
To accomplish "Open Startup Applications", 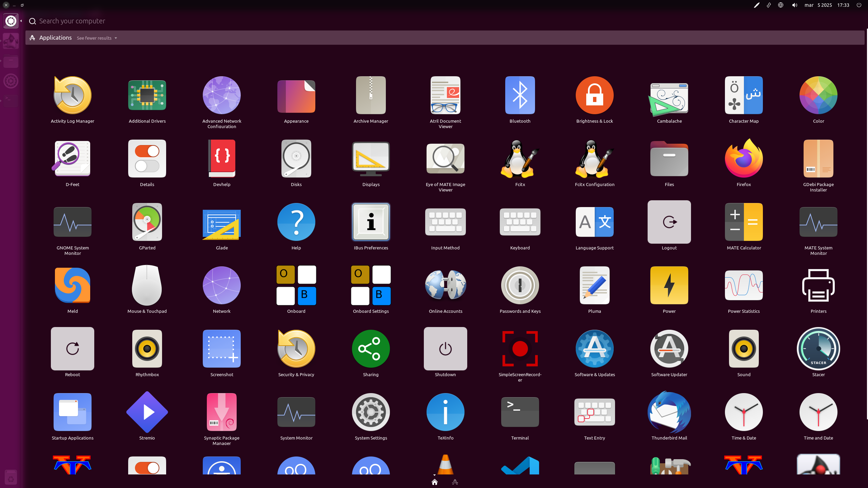I will (x=72, y=412).
